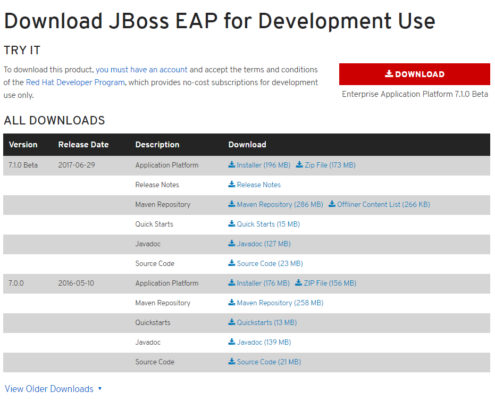Open the Release Notes download link
This screenshot has height=400, width=495.
tap(254, 185)
